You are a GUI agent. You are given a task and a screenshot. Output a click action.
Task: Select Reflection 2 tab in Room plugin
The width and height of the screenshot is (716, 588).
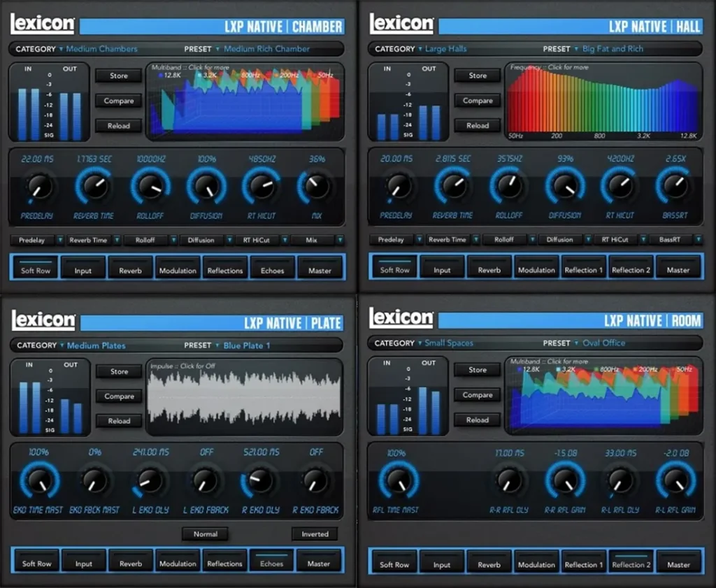click(631, 561)
